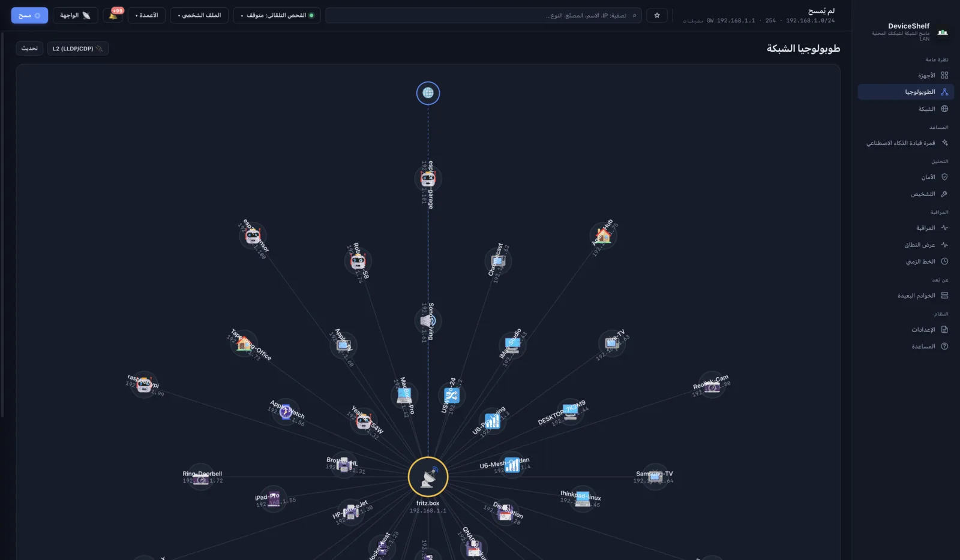Image resolution: width=960 pixels, height=560 pixels.
Task: Open الخوادم البعيدة remote servers page
Action: (906, 296)
